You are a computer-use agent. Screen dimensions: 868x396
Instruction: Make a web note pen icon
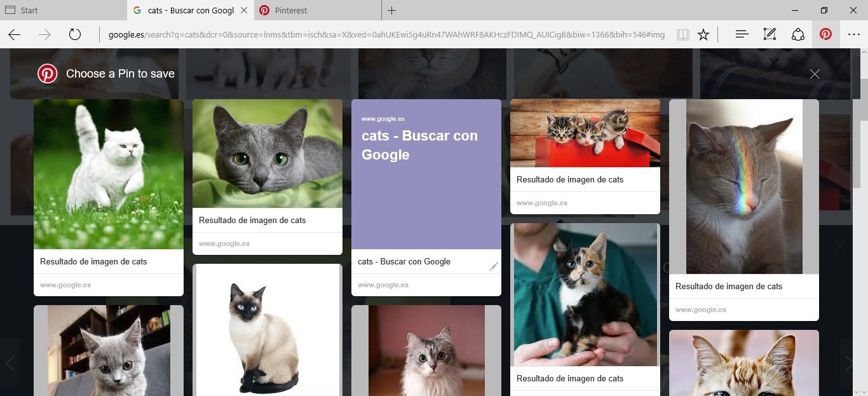click(x=770, y=34)
